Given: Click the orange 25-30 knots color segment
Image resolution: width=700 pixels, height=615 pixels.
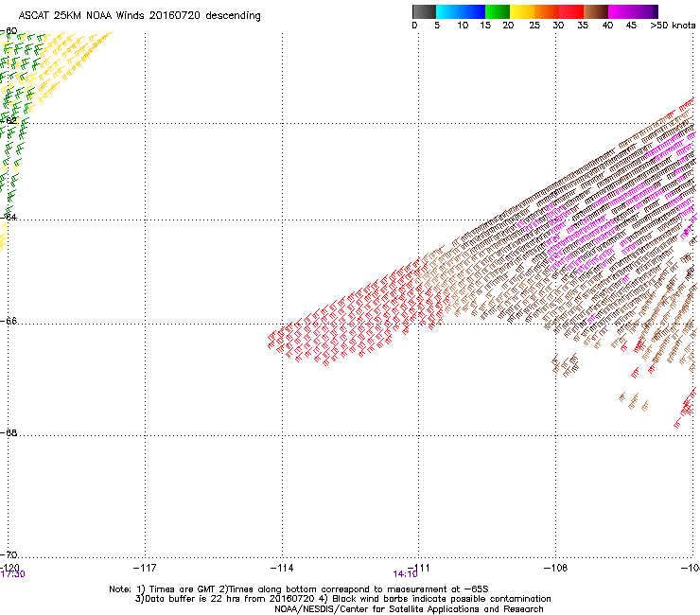Looking at the screenshot, I should pos(547,11).
